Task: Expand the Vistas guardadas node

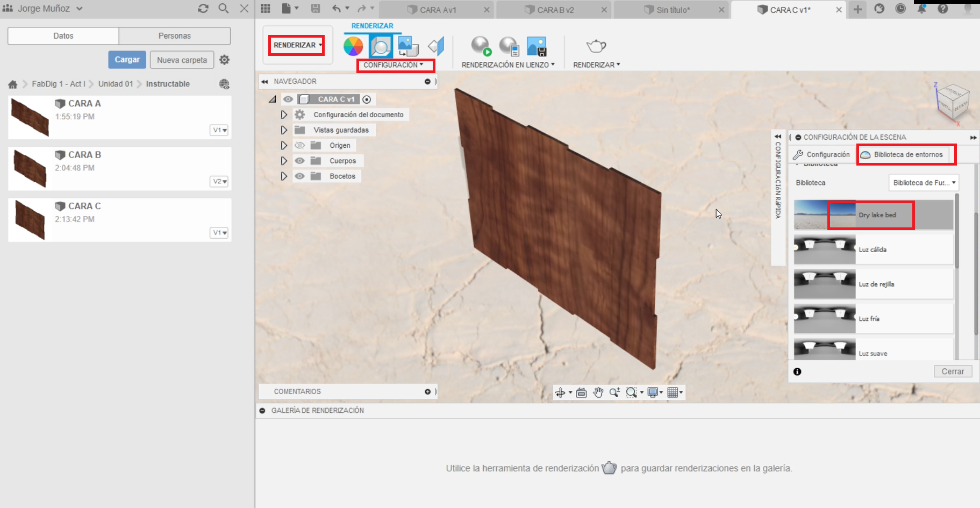Action: [x=284, y=130]
